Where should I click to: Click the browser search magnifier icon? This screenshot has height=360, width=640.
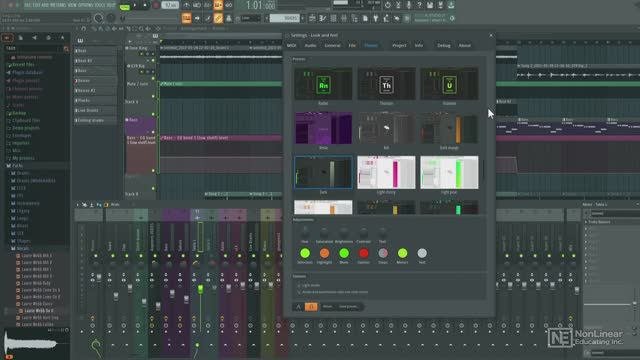pyautogui.click(x=66, y=49)
